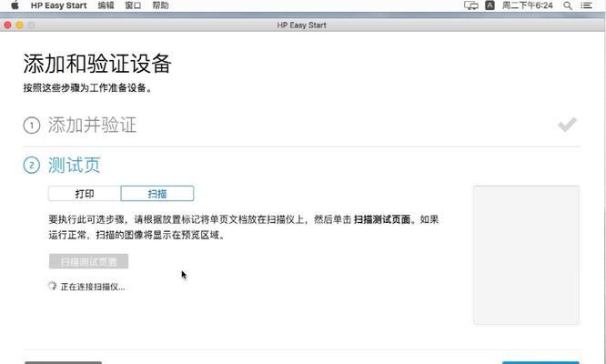Screen dimensions: 606x364
Task: Click the clock showing 周二下午6:24
Action: click(x=528, y=5)
